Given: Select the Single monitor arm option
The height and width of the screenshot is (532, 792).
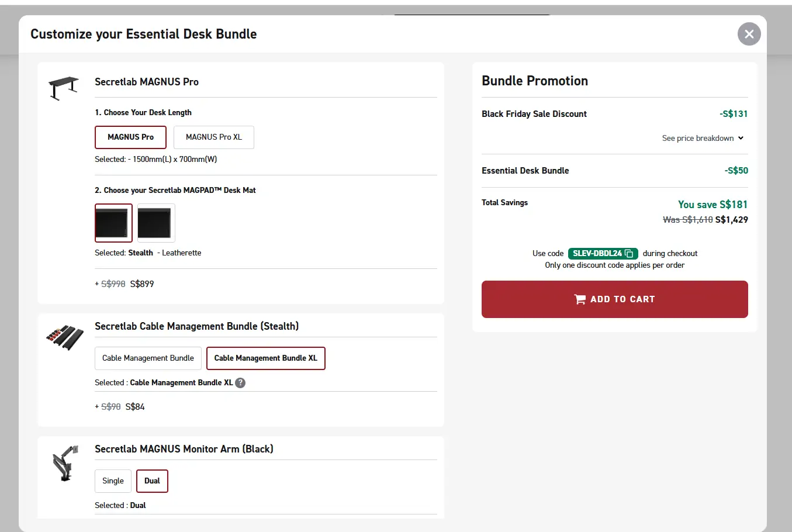Looking at the screenshot, I should [x=113, y=481].
